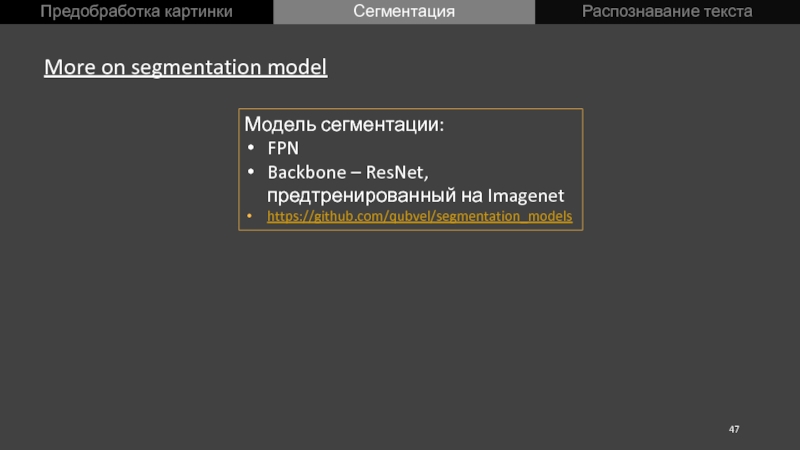Click the Модель сегментации heading
The width and height of the screenshot is (800, 450).
coord(344,124)
